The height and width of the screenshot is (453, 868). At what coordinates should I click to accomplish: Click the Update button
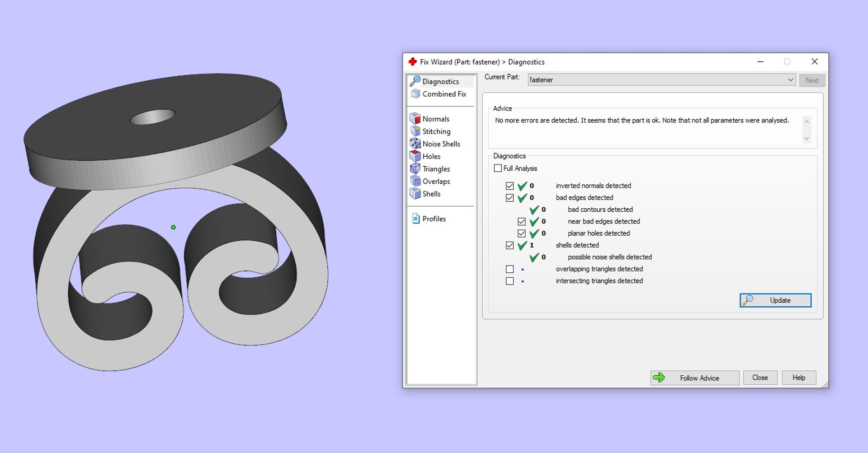775,300
